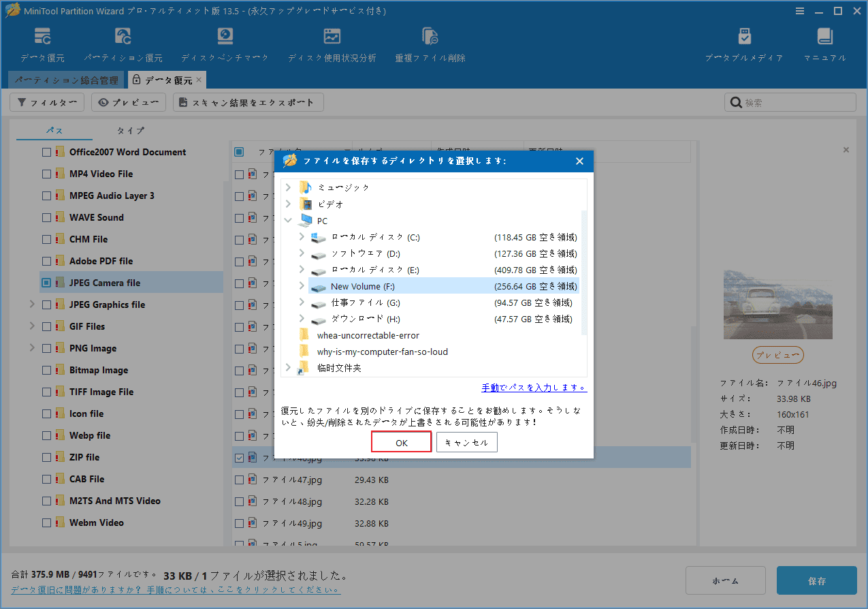This screenshot has width=868, height=609.
Task: Open the Data Recovery tool
Action: (42, 43)
